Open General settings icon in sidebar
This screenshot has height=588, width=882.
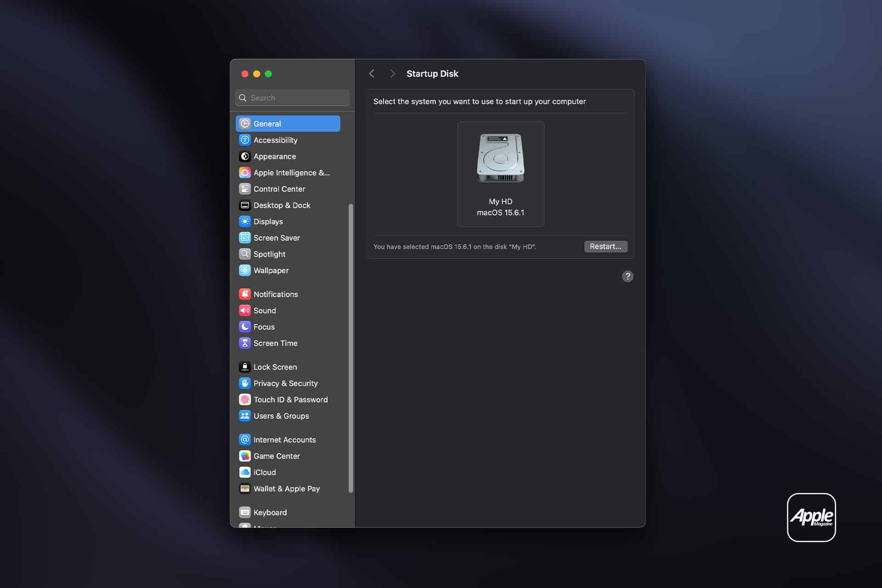(245, 124)
